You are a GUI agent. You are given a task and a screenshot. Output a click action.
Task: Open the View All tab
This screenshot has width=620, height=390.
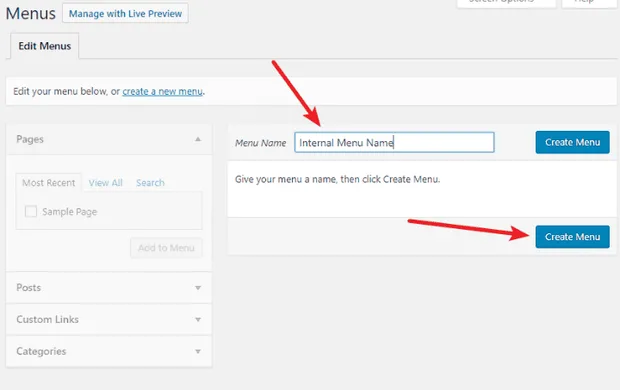click(106, 183)
